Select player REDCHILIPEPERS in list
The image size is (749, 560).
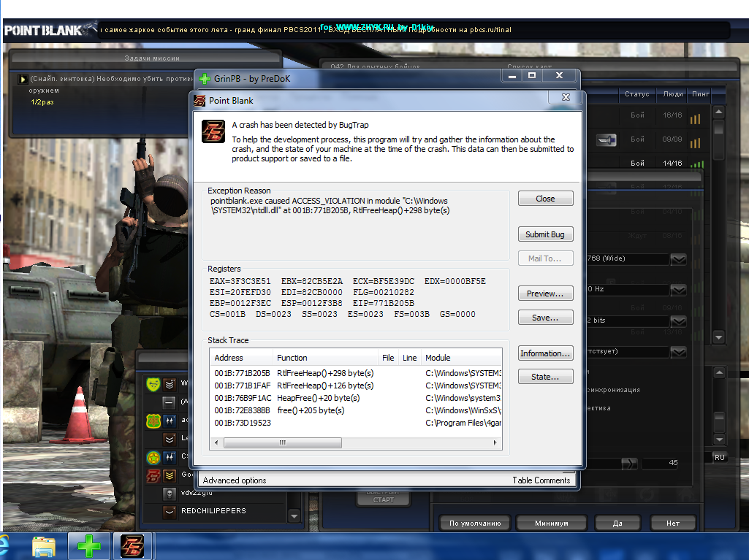tap(213, 511)
